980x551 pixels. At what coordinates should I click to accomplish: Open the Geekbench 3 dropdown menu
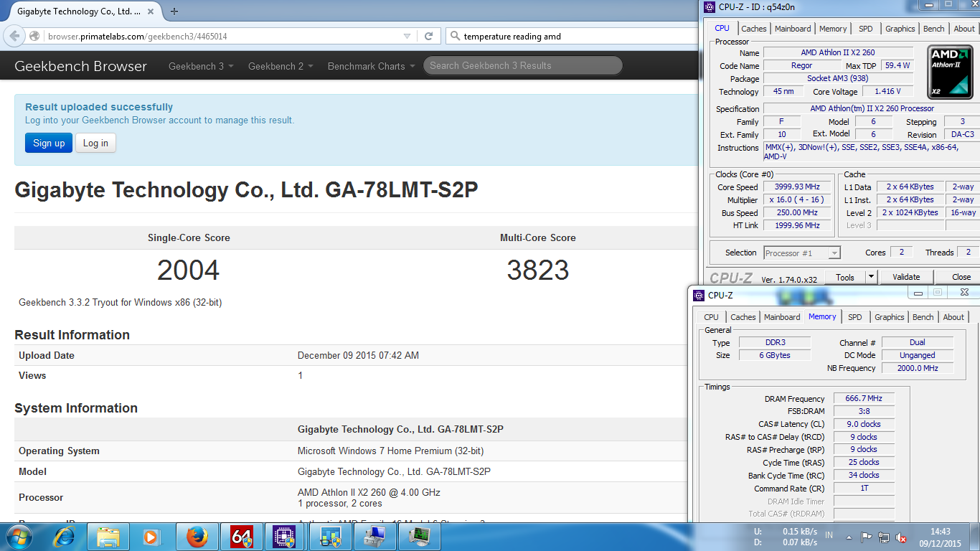[x=201, y=66]
